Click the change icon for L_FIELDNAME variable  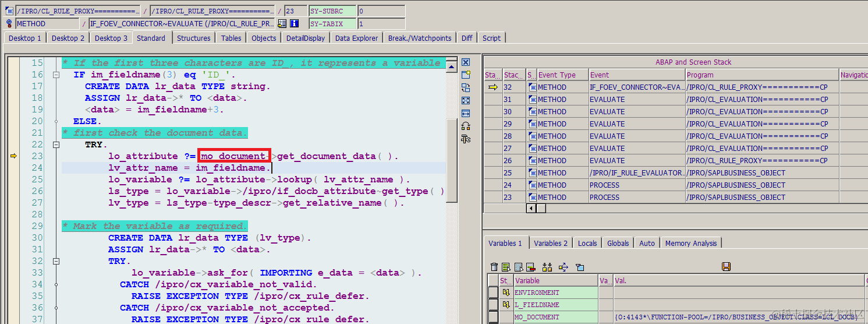[506, 305]
